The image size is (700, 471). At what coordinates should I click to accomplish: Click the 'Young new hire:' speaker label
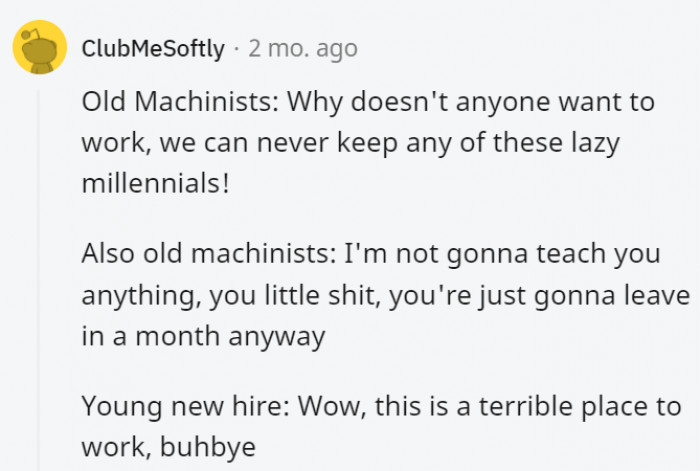click(185, 407)
